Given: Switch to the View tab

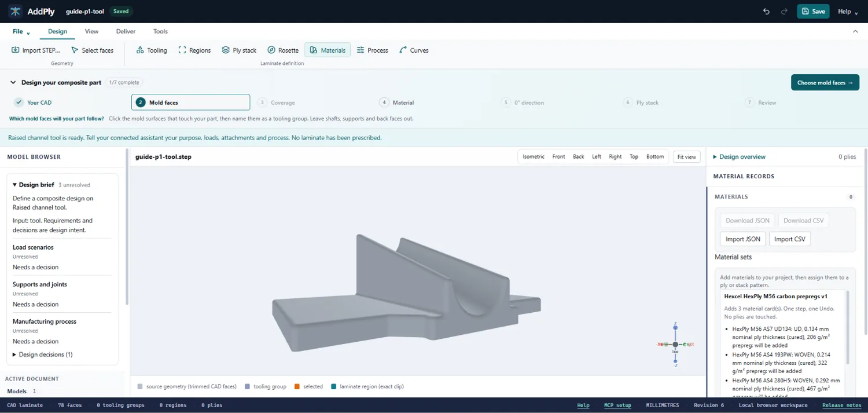Looking at the screenshot, I should [x=91, y=31].
